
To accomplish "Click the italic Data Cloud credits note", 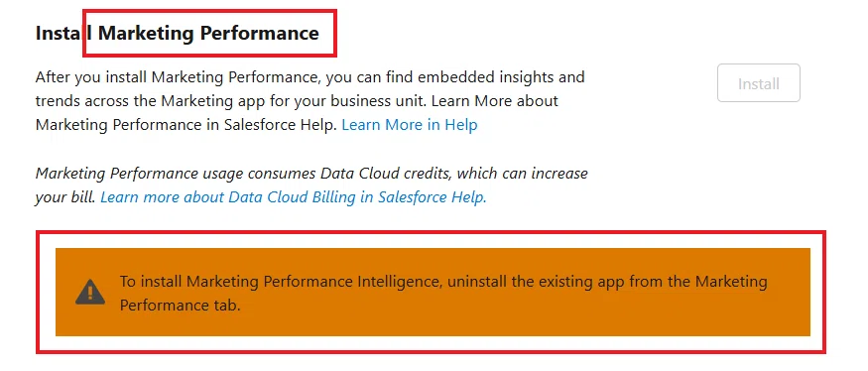I will click(311, 174).
